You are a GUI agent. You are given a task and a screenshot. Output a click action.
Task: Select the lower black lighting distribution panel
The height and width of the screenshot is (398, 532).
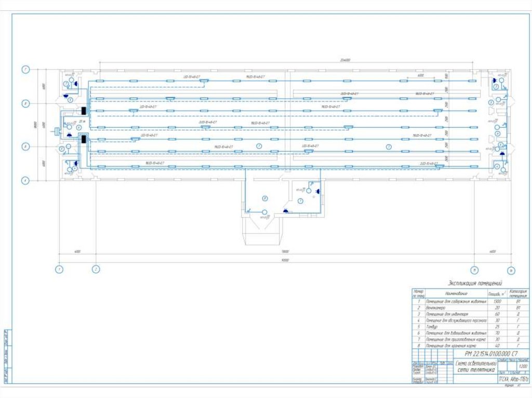84,139
